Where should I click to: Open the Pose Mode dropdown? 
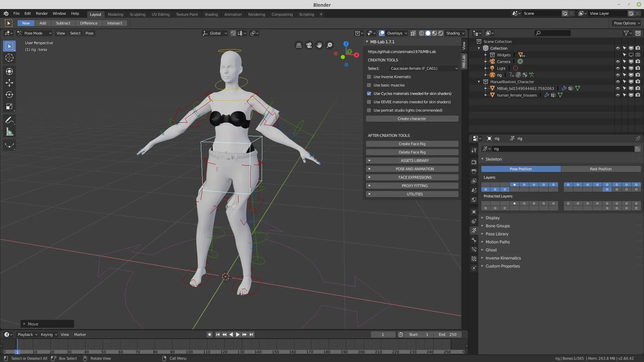click(35, 33)
